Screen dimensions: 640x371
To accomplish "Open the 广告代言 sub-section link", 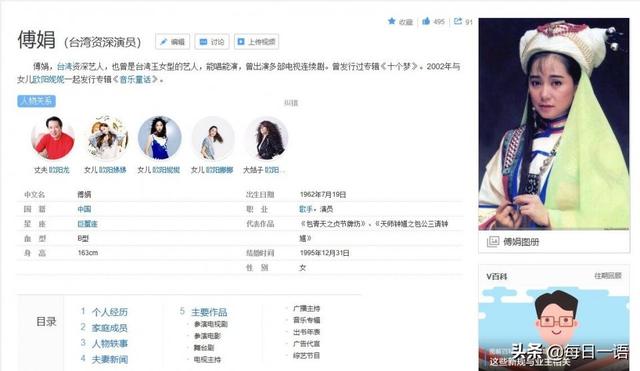I will coord(307,344).
